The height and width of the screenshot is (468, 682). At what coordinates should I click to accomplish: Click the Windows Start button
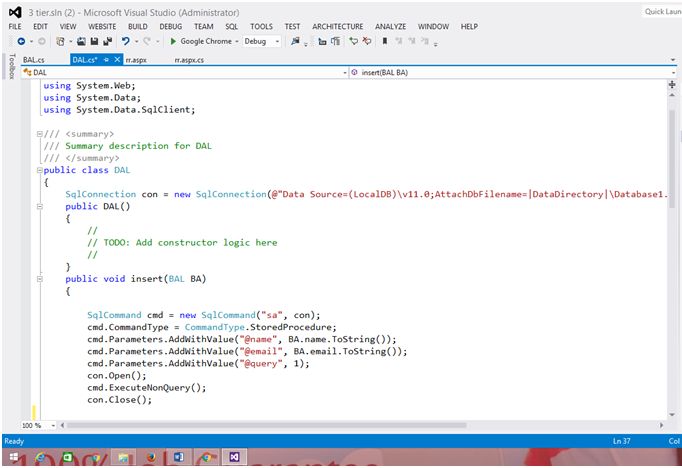14,457
